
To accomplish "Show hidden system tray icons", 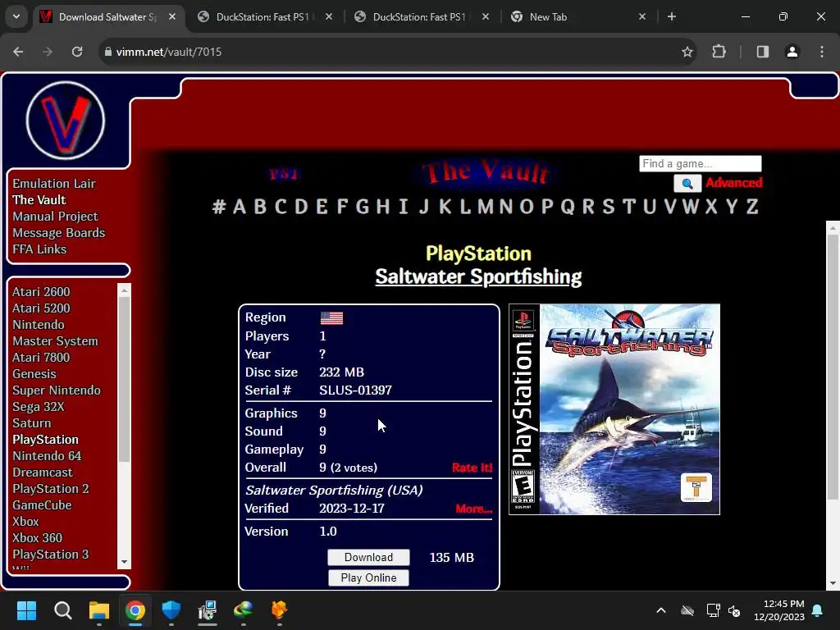I will 661,610.
